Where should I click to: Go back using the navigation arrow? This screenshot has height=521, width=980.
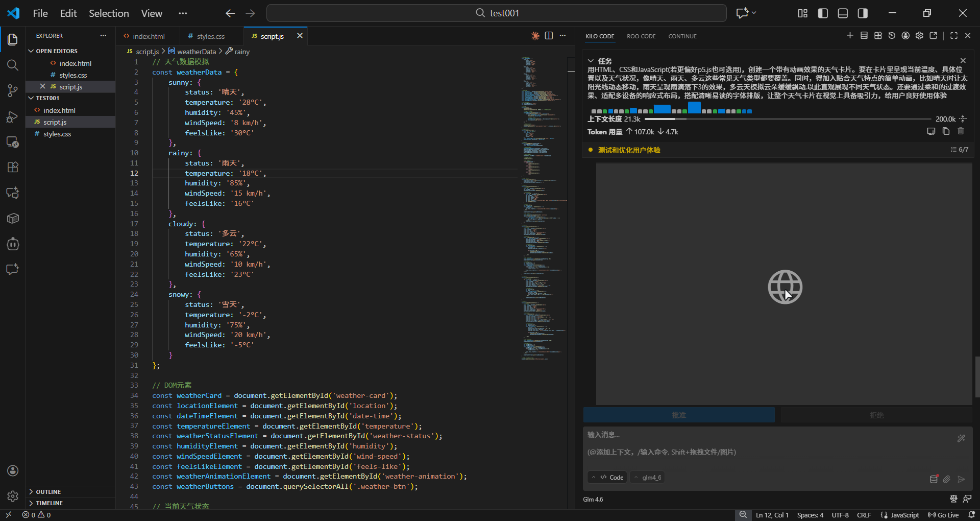[230, 13]
